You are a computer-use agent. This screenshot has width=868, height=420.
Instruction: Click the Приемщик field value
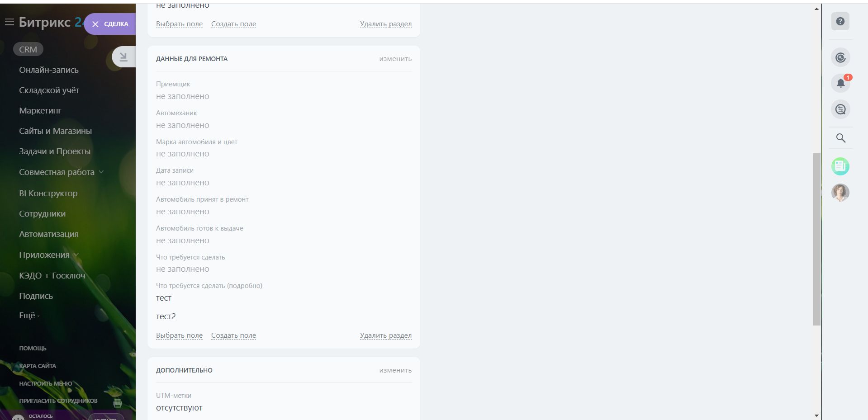(183, 96)
